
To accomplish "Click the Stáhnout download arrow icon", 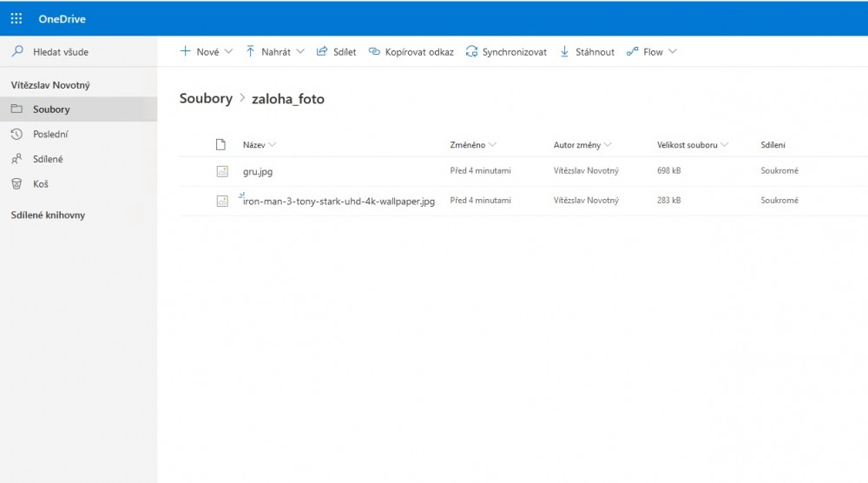I will (x=564, y=52).
